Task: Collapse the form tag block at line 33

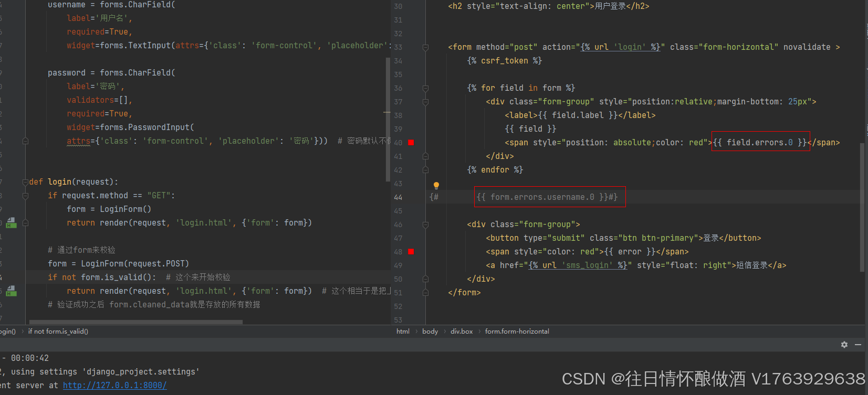Action: click(425, 47)
